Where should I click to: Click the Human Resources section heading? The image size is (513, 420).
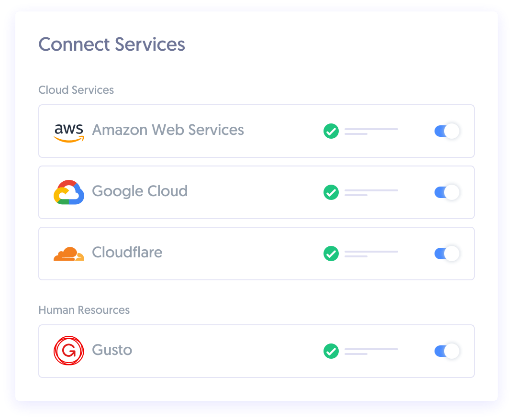coord(84,310)
